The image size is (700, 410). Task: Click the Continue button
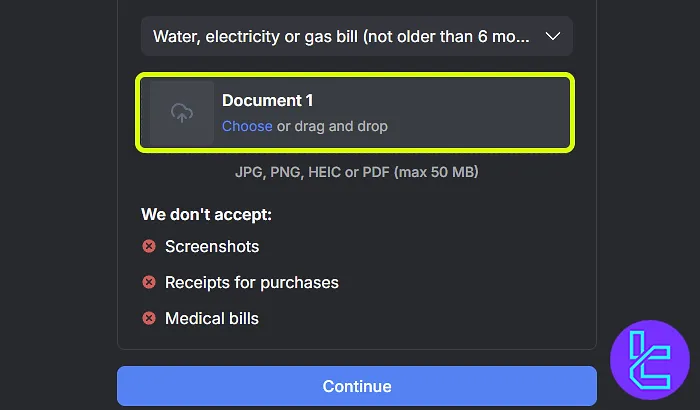click(357, 386)
